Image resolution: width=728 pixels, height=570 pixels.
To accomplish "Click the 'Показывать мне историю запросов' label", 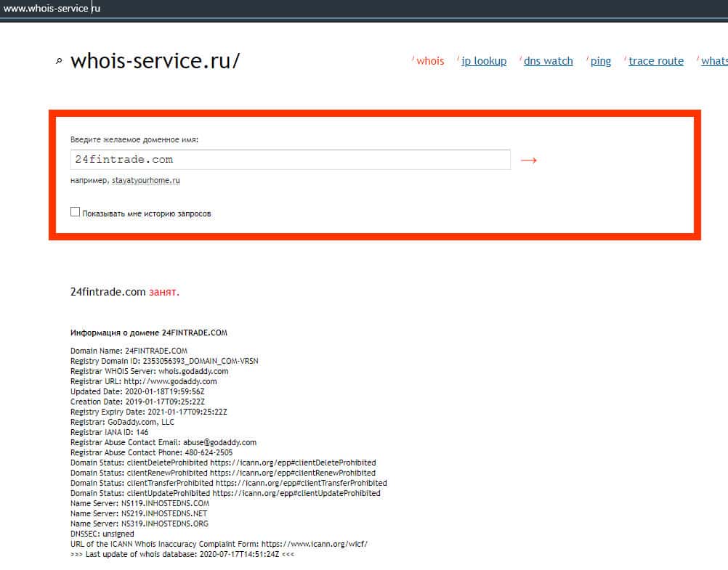I will [147, 213].
